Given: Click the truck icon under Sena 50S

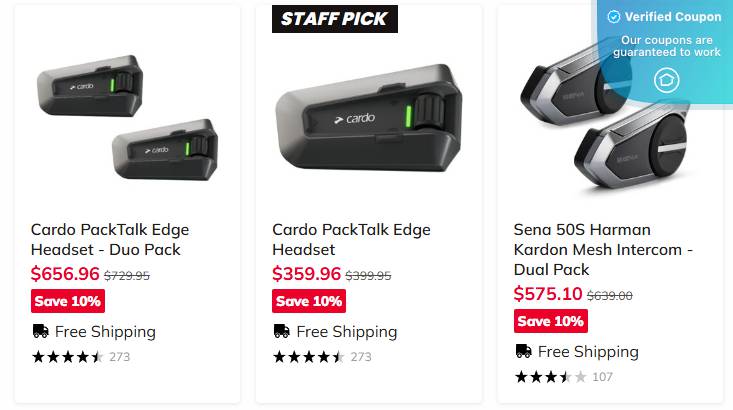Looking at the screenshot, I should [523, 351].
